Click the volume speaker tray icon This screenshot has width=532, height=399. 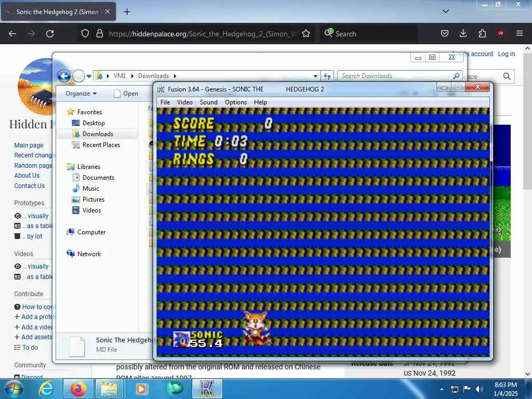click(x=480, y=389)
